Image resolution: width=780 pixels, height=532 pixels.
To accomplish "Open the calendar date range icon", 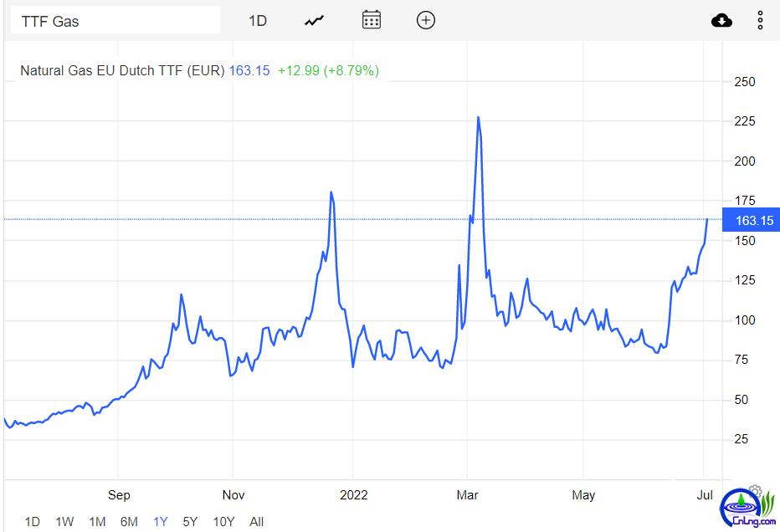I will [x=372, y=20].
